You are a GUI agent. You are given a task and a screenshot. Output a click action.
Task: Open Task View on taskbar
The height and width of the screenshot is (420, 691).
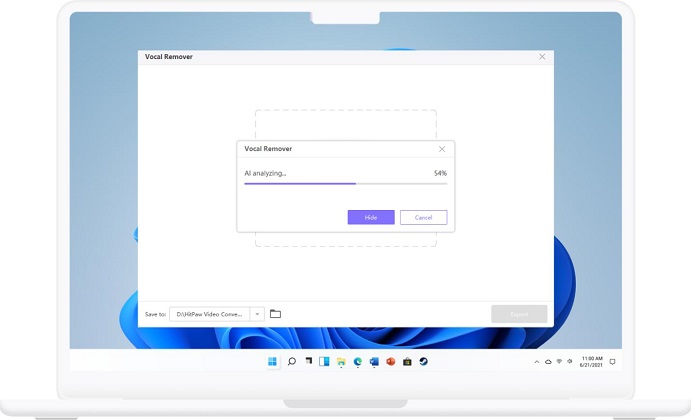point(308,361)
